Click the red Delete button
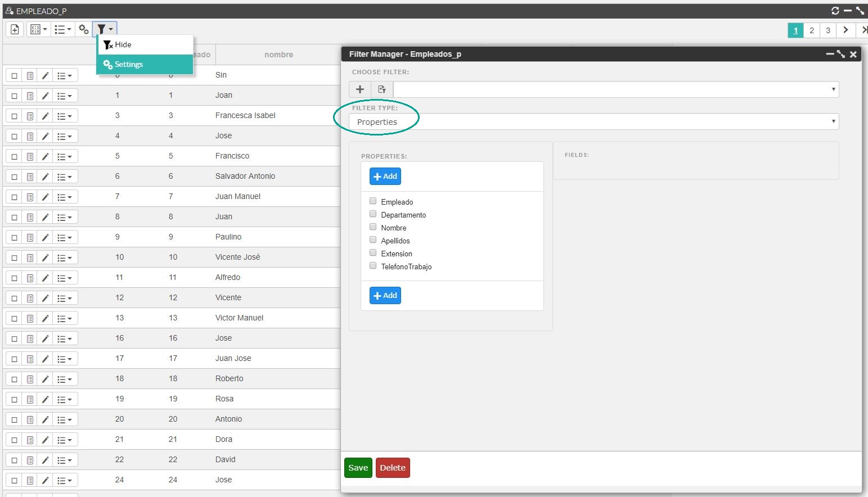 point(393,468)
